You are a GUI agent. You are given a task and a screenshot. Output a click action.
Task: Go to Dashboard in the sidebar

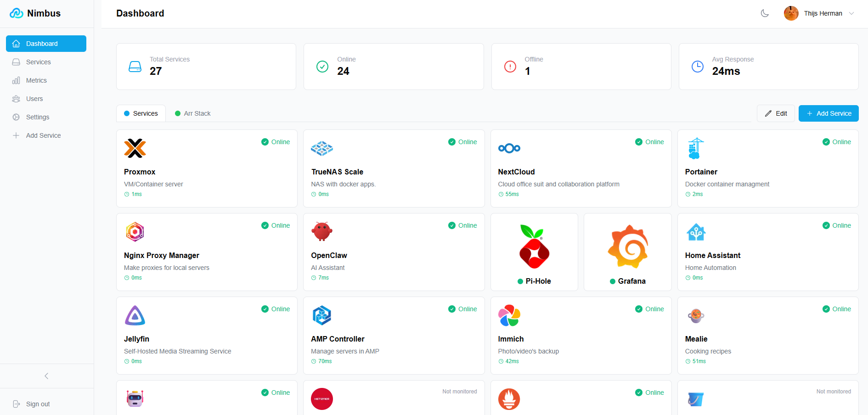[x=46, y=44]
